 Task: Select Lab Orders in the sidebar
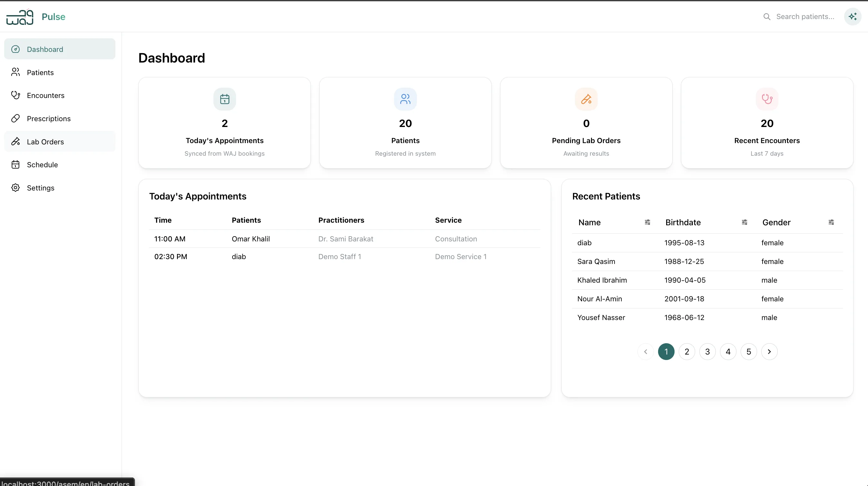(45, 141)
